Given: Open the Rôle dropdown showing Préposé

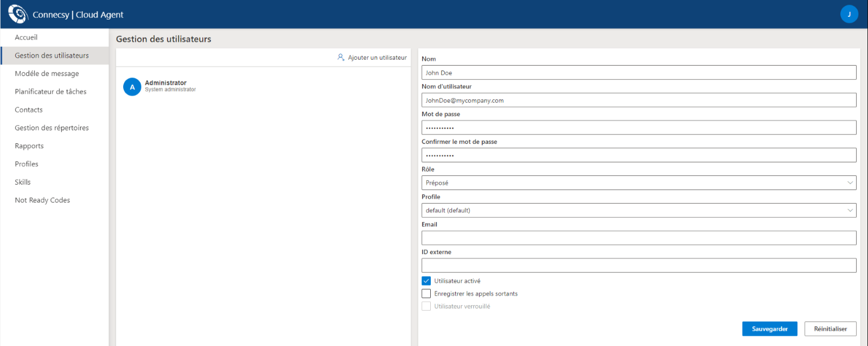Looking at the screenshot, I should 639,183.
